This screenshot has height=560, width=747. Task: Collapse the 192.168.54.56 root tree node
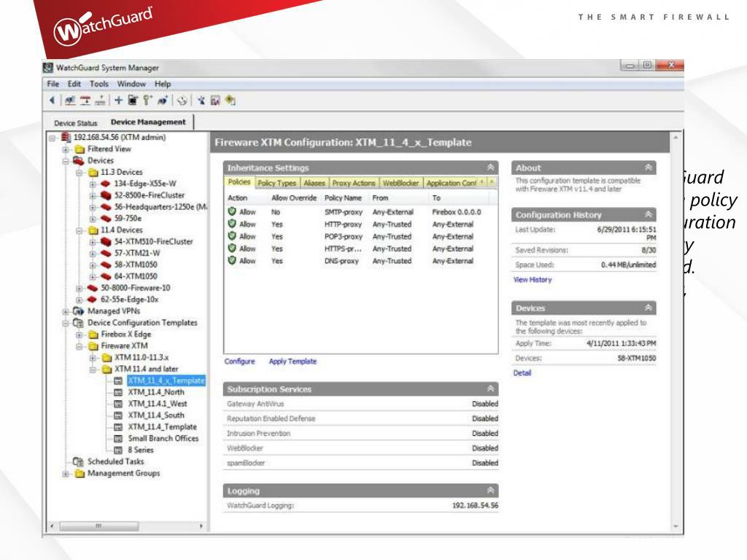point(53,138)
